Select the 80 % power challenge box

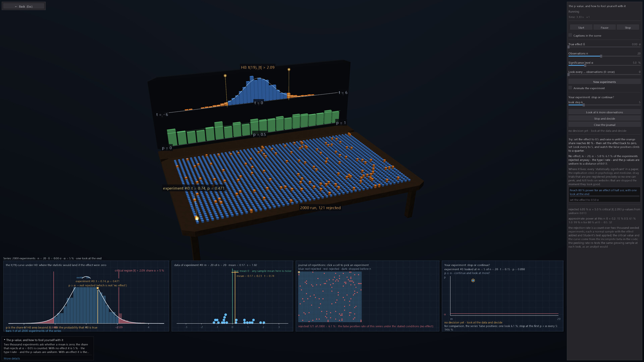click(604, 194)
